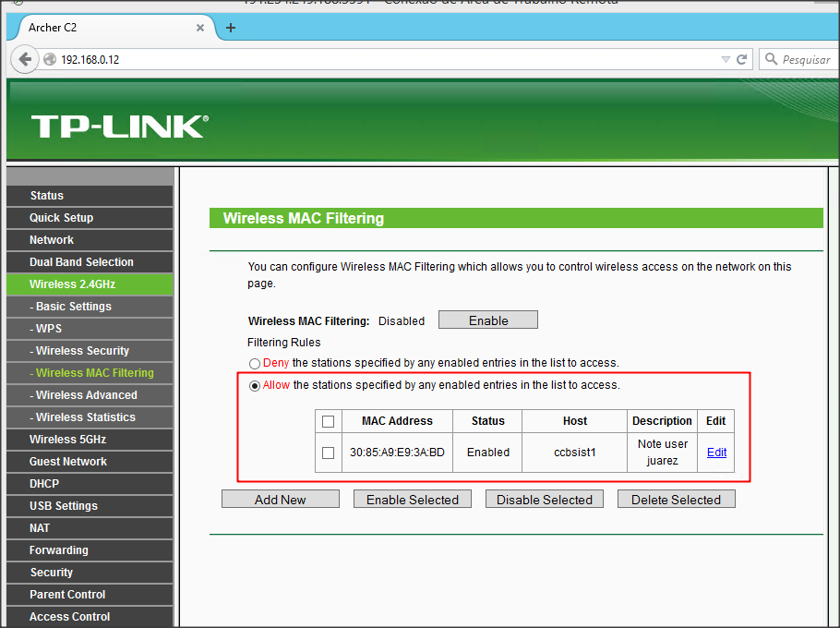This screenshot has width=840, height=628.
Task: Open the NAT menu
Action: point(90,528)
